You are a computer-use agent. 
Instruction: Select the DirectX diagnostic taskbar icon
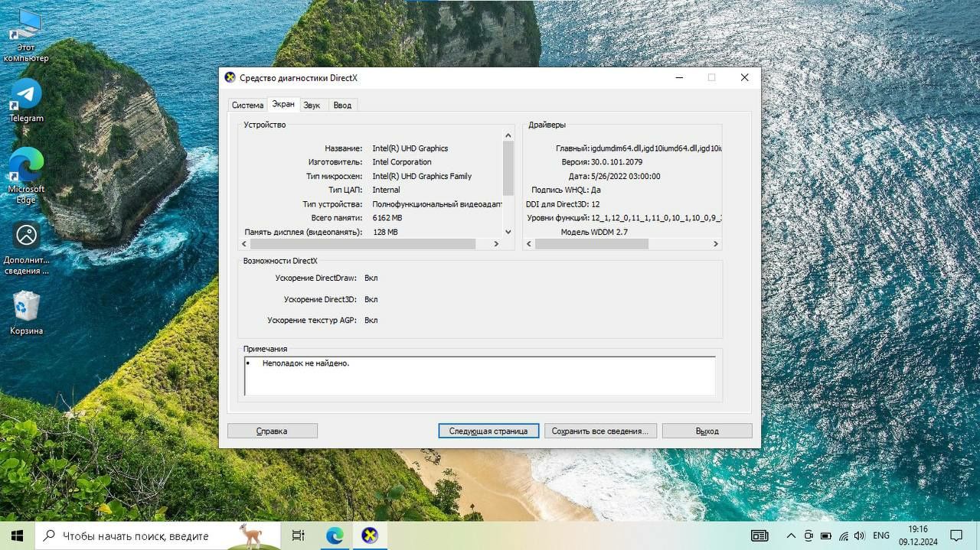[x=370, y=535]
